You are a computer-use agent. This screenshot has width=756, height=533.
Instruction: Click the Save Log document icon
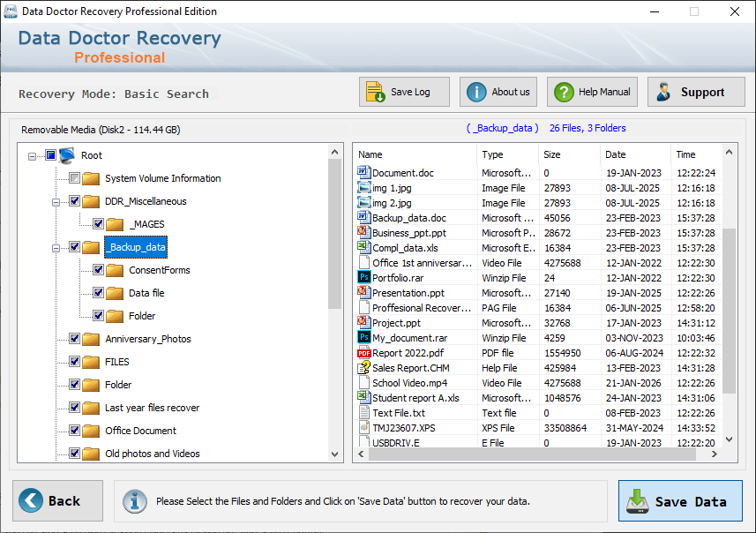375,92
